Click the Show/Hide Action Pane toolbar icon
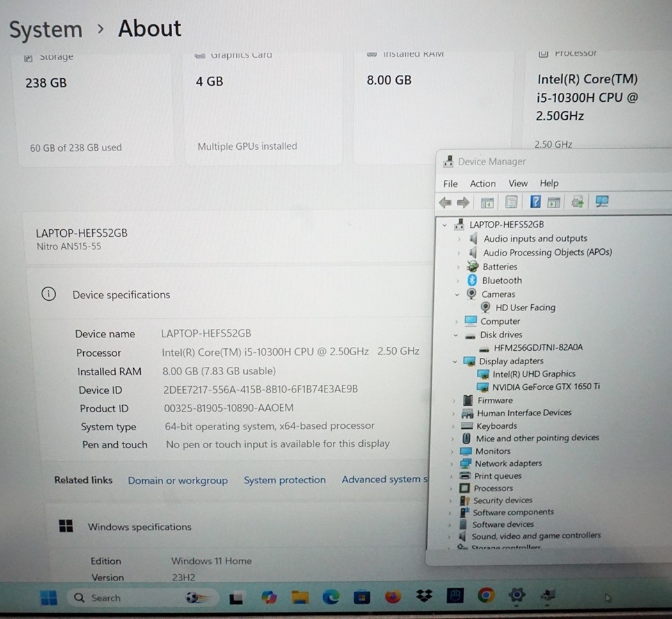The height and width of the screenshot is (619, 672). [554, 202]
